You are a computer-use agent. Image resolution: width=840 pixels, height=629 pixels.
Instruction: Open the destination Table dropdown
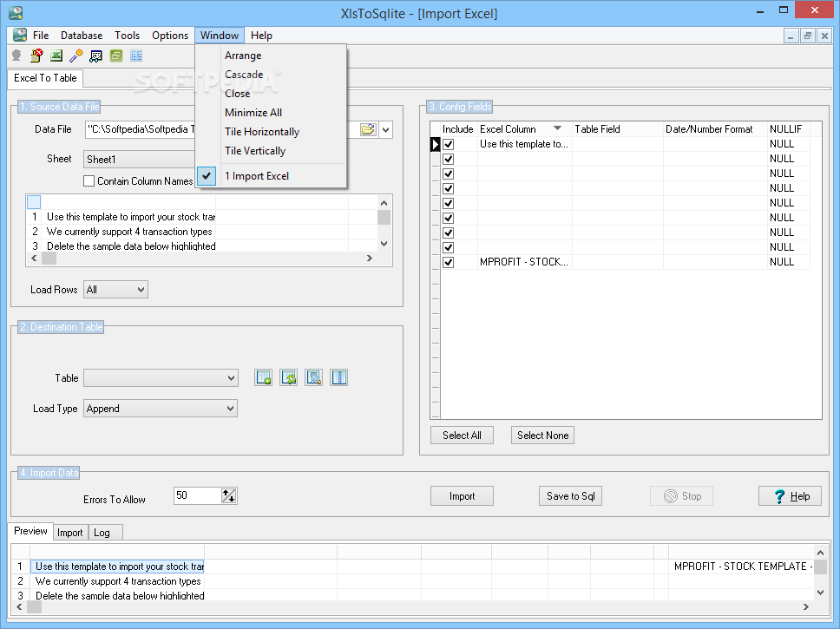coord(161,377)
